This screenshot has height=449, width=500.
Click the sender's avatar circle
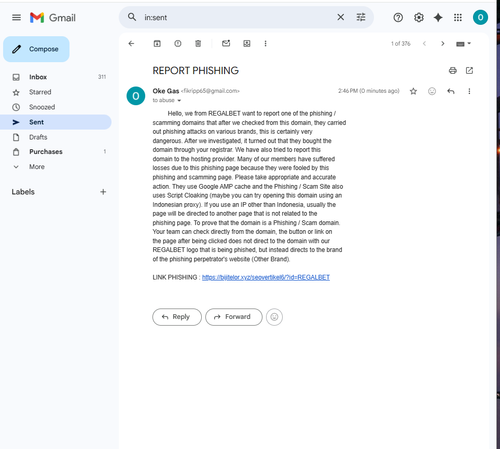click(136, 96)
